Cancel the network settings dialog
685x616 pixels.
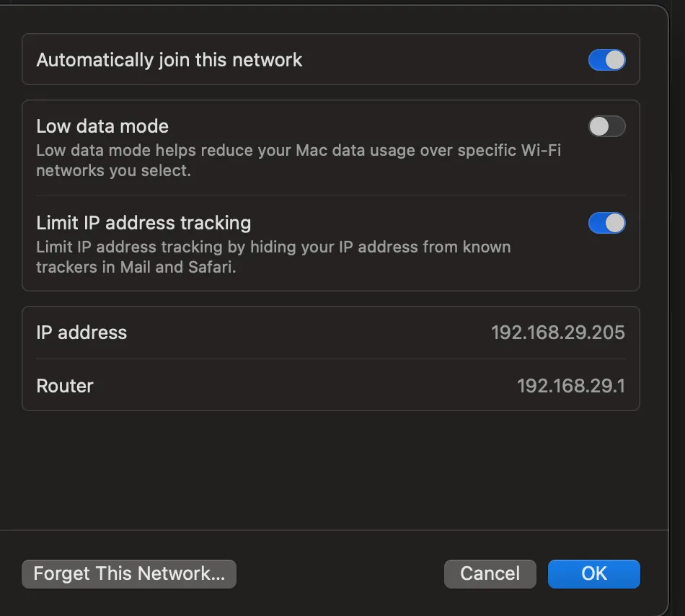[x=490, y=574]
